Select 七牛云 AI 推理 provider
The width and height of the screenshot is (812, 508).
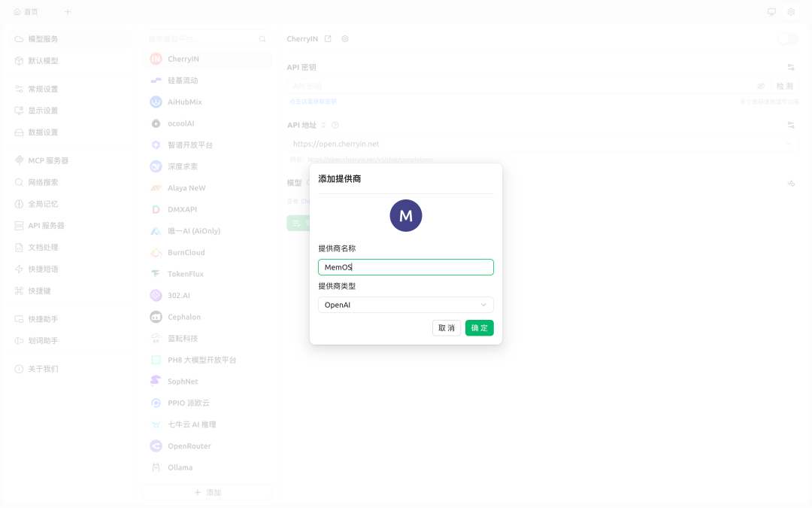click(x=207, y=424)
